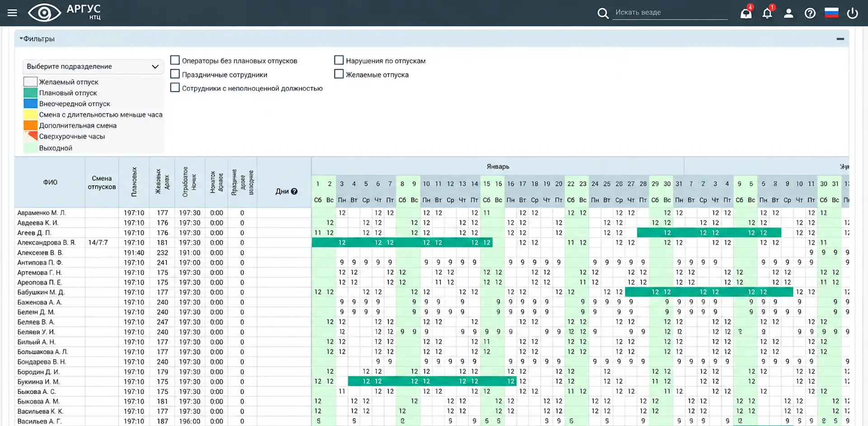868x426 pixels.
Task: Click the power logout icon
Action: click(x=853, y=13)
